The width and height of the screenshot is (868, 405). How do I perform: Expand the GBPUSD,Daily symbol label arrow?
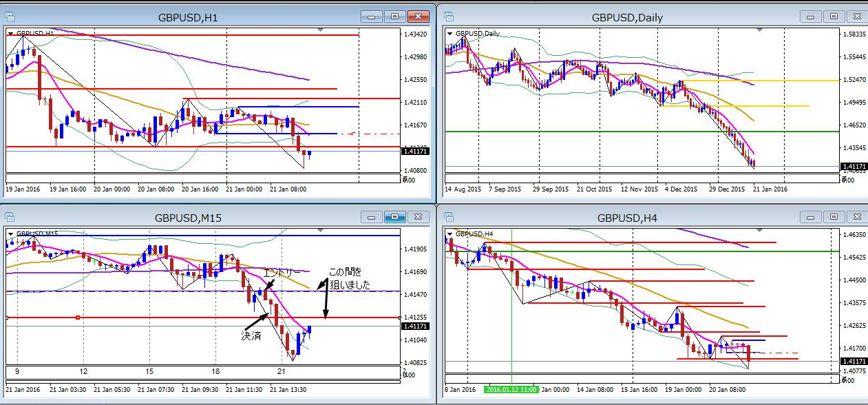450,32
